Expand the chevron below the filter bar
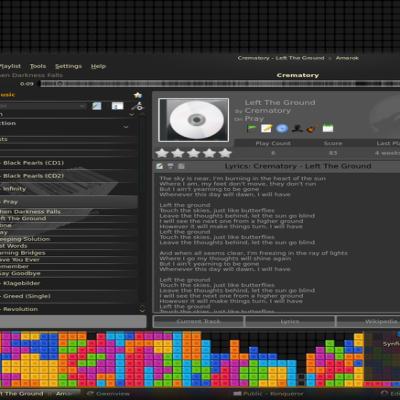 [131, 114]
